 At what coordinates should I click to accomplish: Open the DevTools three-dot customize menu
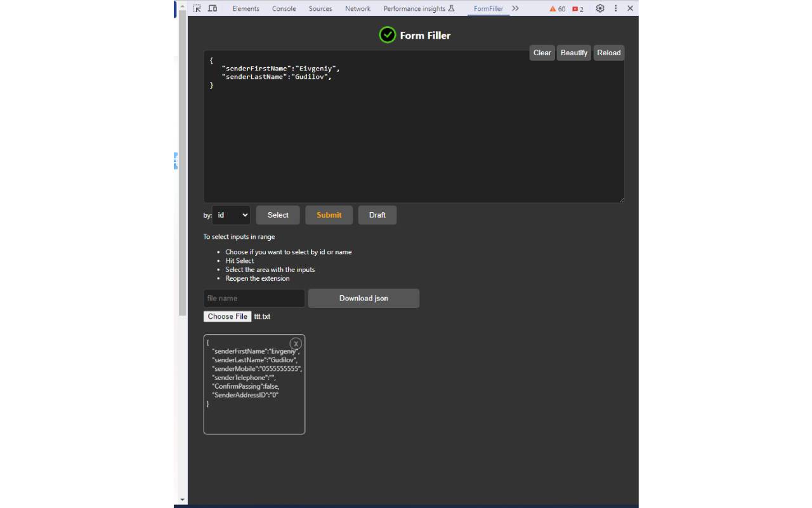tap(615, 8)
